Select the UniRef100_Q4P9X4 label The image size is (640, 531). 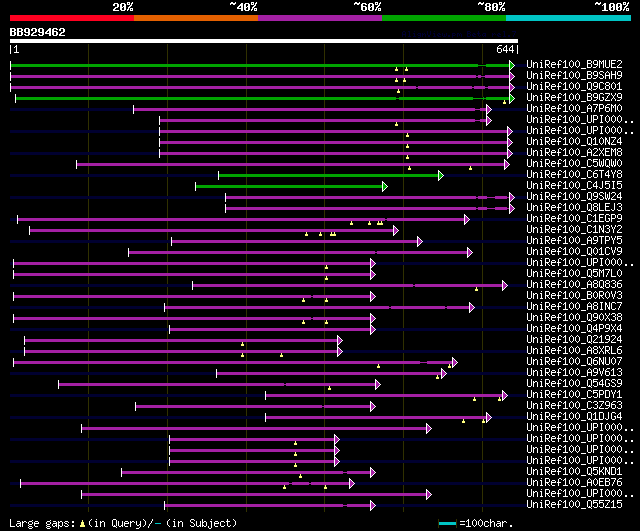pyautogui.click(x=574, y=329)
